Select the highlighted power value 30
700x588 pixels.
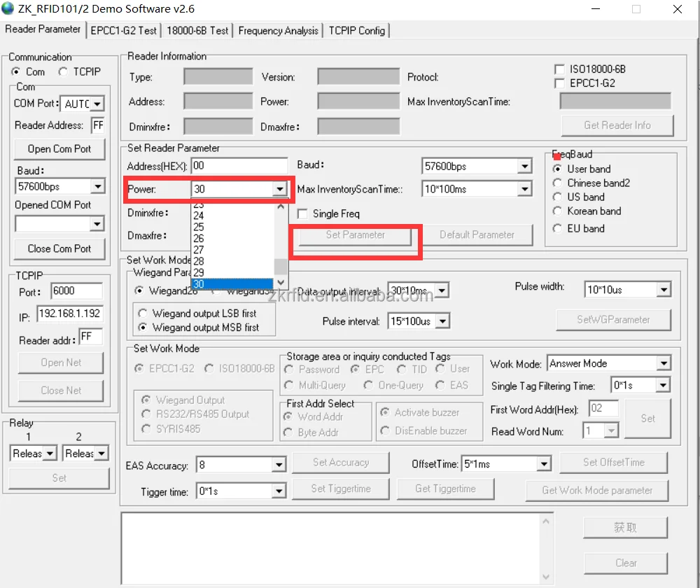point(232,284)
